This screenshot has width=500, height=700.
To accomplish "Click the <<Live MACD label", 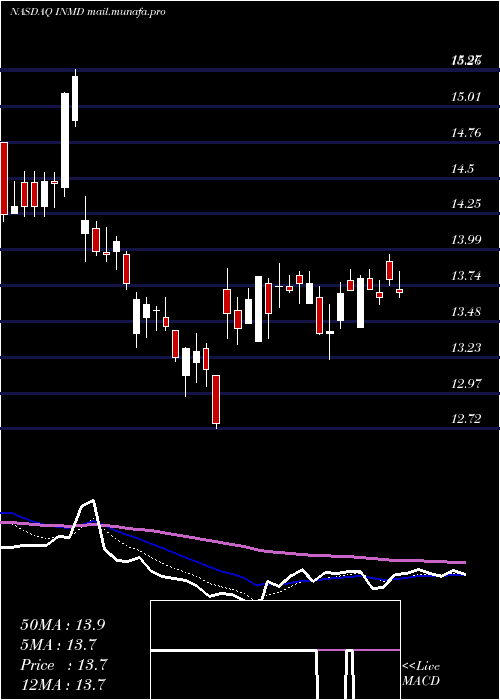I will pyautogui.click(x=421, y=674).
